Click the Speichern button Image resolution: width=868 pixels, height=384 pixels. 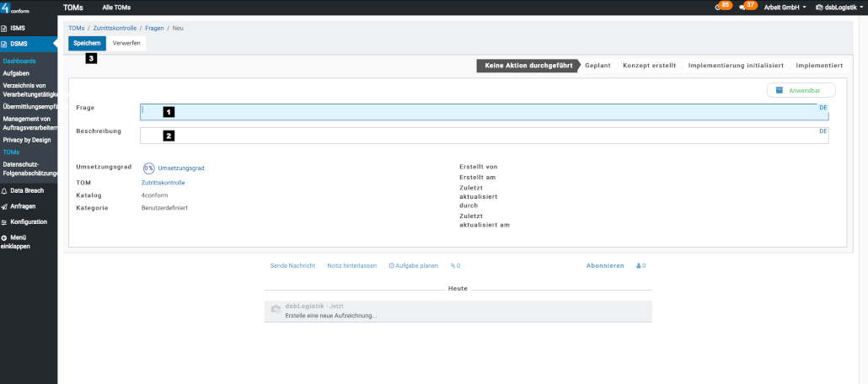[x=87, y=43]
